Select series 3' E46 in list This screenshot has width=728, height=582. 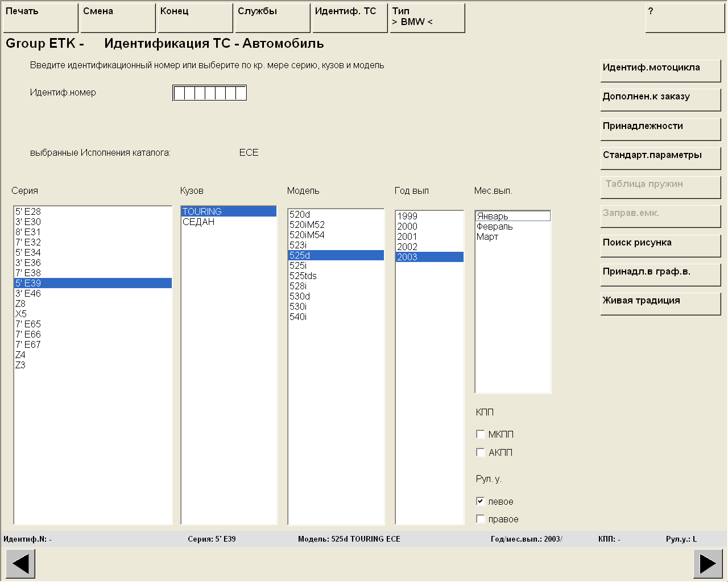[93, 293]
